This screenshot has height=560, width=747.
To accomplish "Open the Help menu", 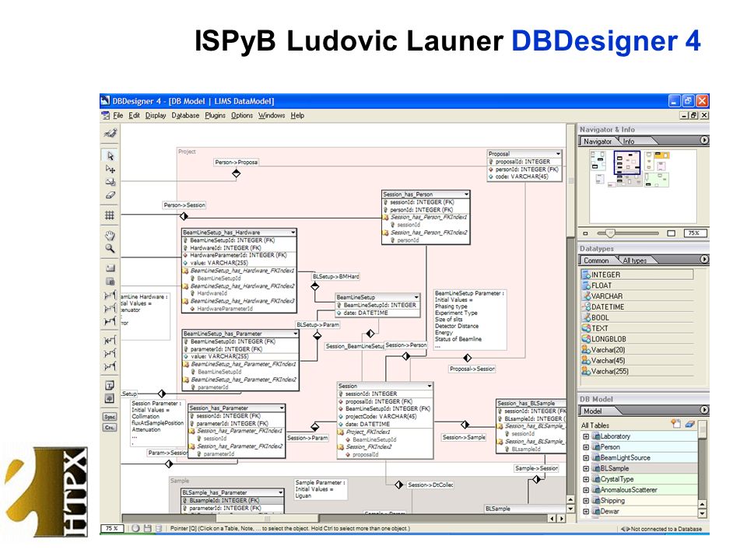I will 297,115.
